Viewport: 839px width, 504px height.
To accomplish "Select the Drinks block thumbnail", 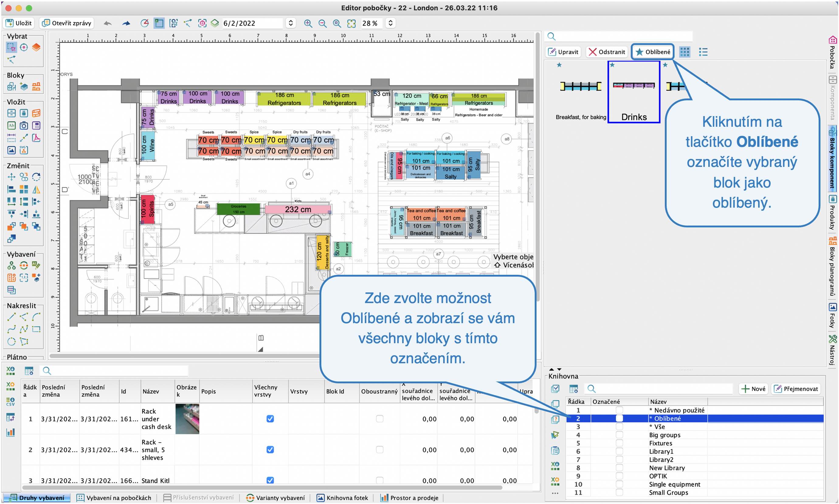I will click(x=634, y=92).
